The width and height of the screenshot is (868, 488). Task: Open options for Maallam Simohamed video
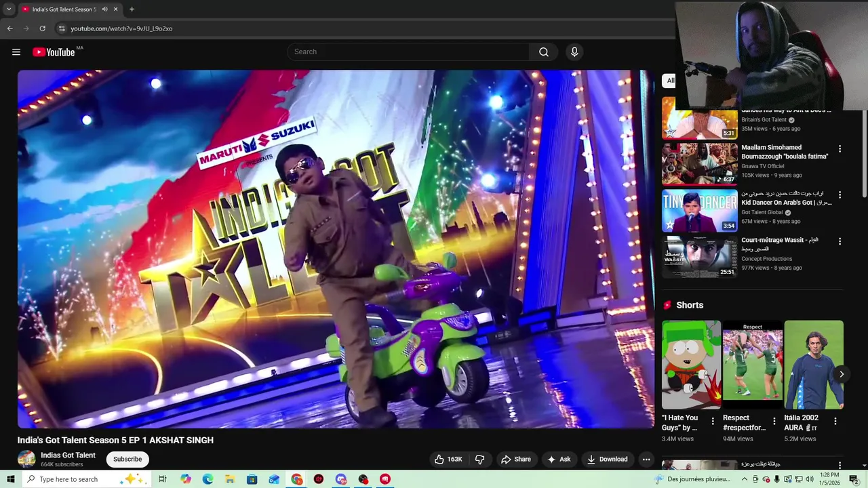click(x=840, y=148)
